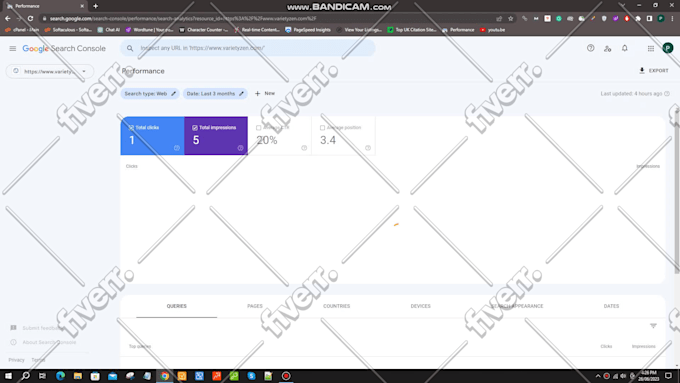
Task: Open Chrome extensions puzzle icon
Action: (x=638, y=19)
